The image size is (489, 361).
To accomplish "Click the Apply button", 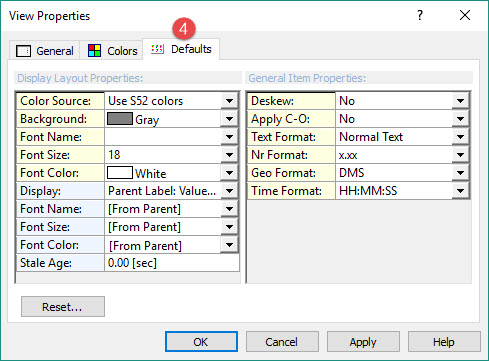I will click(363, 342).
